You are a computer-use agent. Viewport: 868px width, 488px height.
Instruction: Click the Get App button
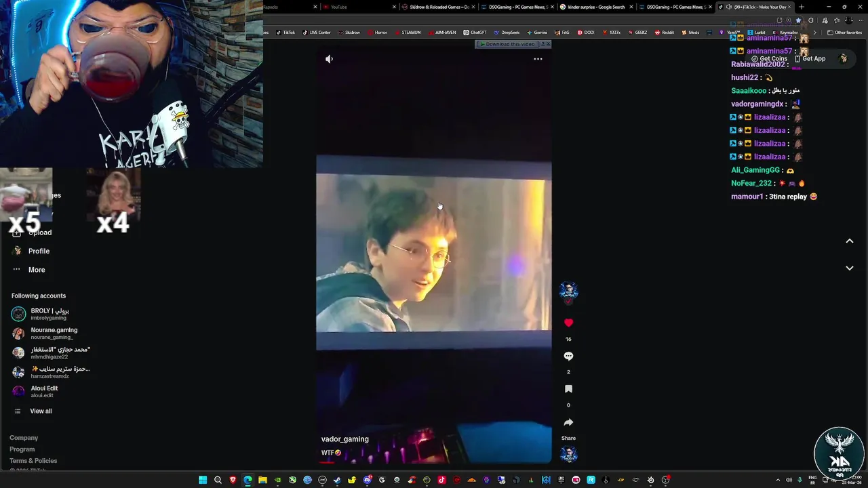[x=810, y=59]
